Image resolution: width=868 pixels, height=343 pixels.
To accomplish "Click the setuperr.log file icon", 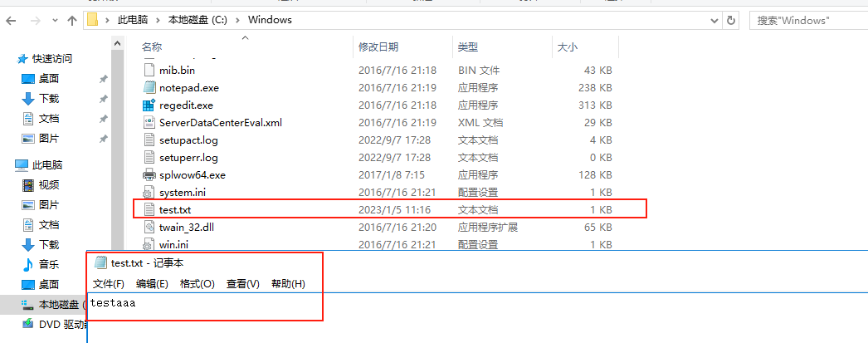I will pyautogui.click(x=149, y=157).
